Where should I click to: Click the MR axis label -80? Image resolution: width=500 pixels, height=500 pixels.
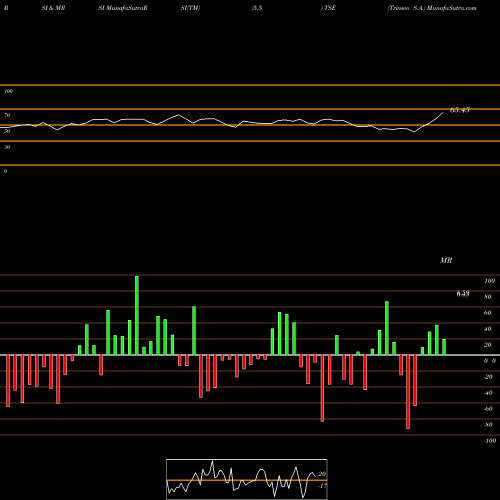tap(488, 425)
